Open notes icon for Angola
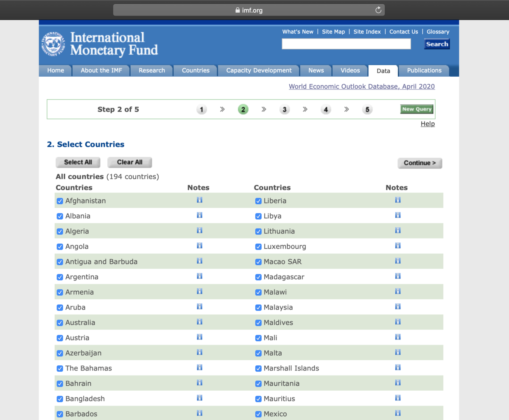 tap(199, 245)
